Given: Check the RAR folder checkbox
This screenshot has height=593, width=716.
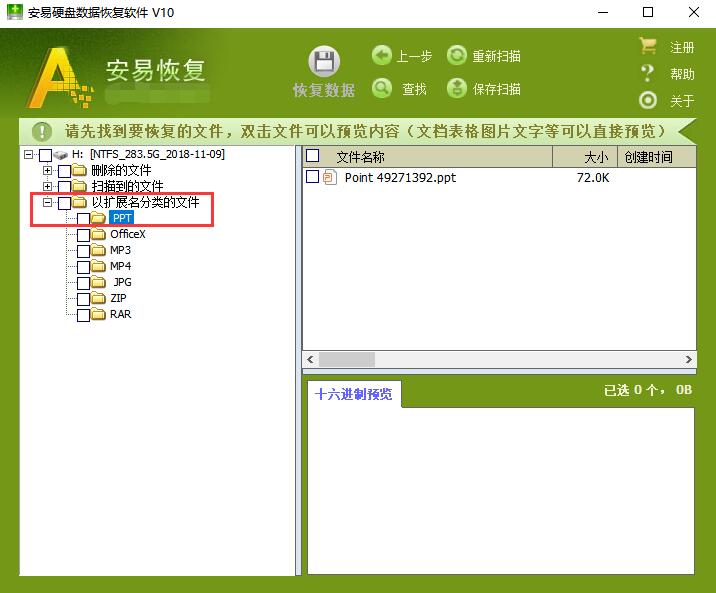Looking at the screenshot, I should click(83, 315).
